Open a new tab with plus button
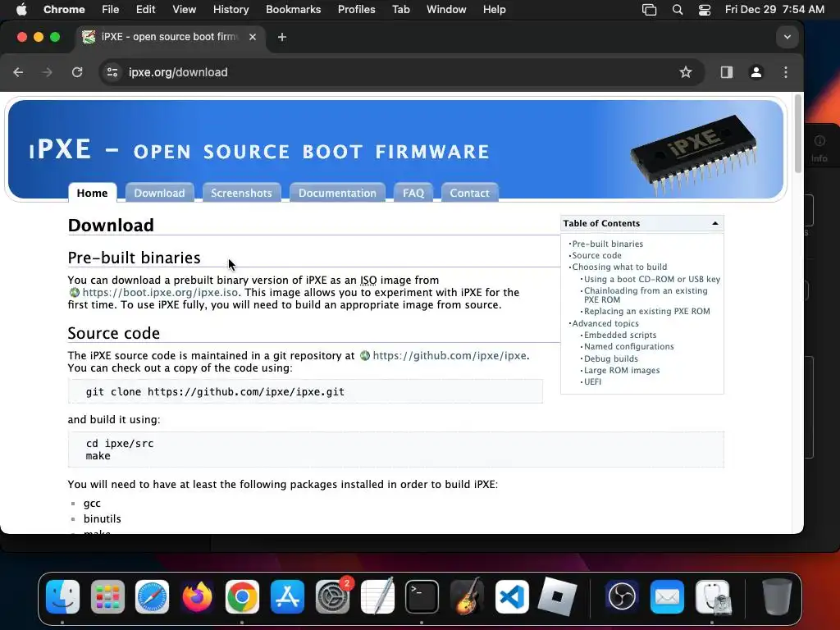Image resolution: width=840 pixels, height=630 pixels. point(282,37)
